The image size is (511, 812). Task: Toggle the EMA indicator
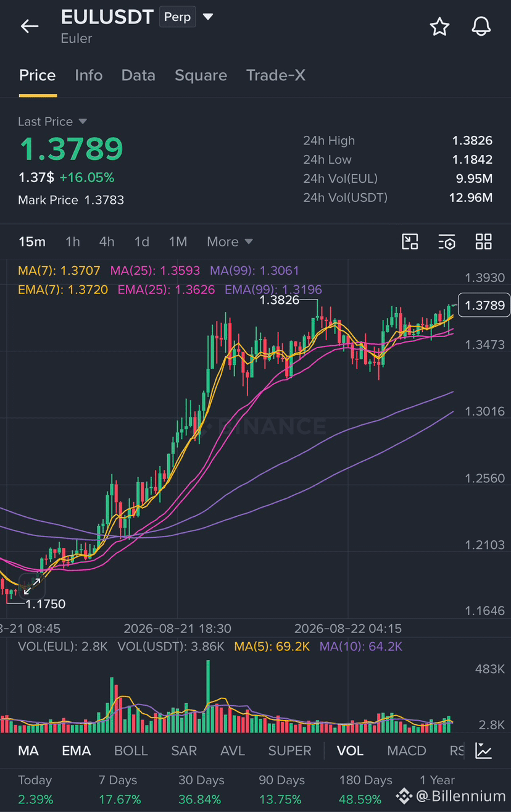click(x=77, y=751)
